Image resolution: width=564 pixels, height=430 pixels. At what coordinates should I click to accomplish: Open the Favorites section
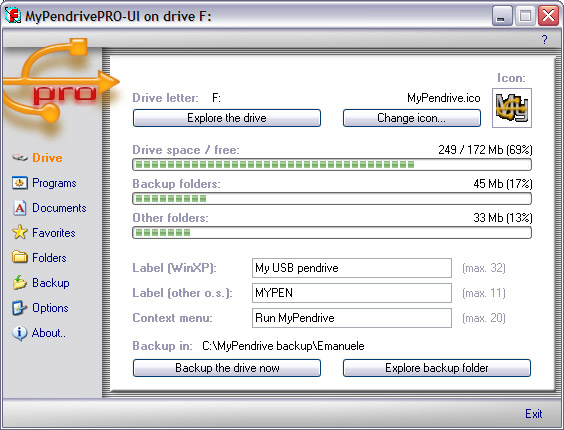point(54,233)
